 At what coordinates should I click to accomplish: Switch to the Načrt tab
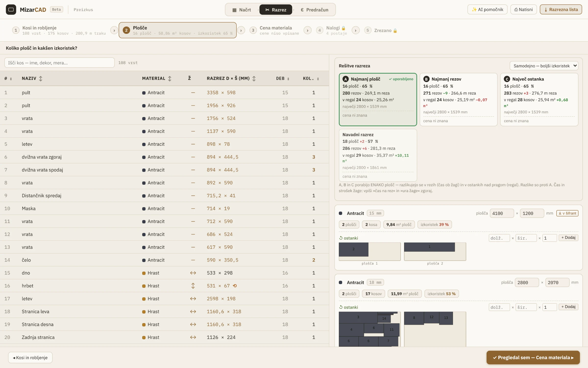[242, 10]
